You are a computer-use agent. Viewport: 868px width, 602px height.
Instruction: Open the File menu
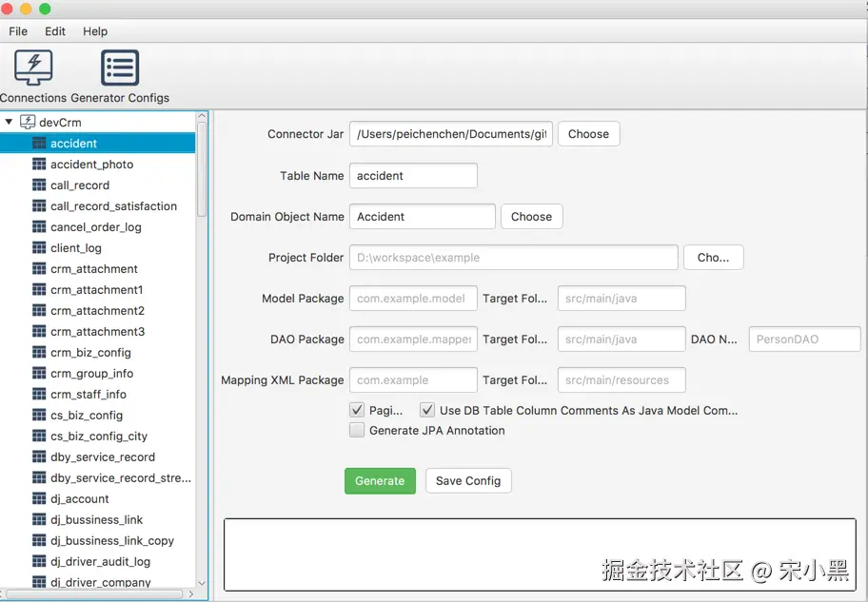coord(18,31)
